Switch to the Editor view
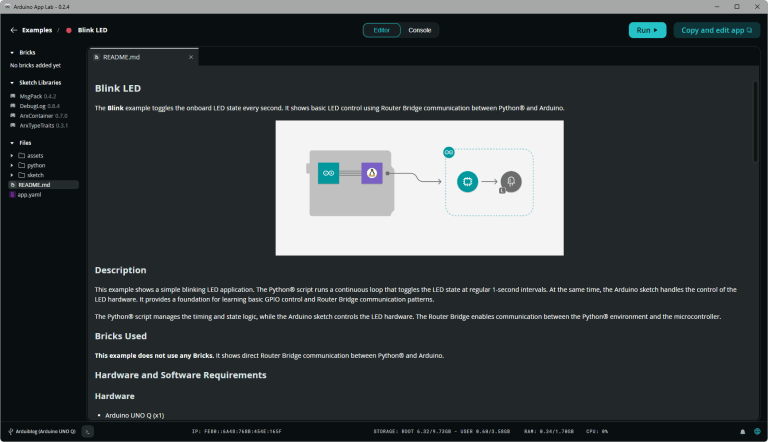This screenshot has width=768, height=442. point(382,30)
